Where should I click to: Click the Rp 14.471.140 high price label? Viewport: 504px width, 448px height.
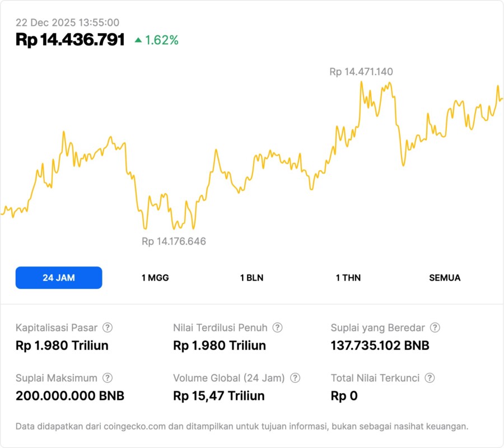tap(361, 72)
